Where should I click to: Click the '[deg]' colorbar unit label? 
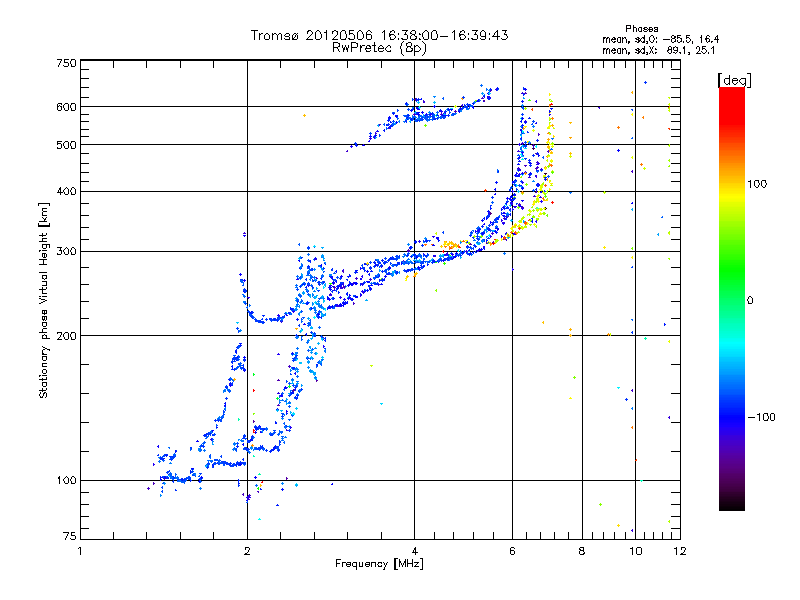(734, 80)
